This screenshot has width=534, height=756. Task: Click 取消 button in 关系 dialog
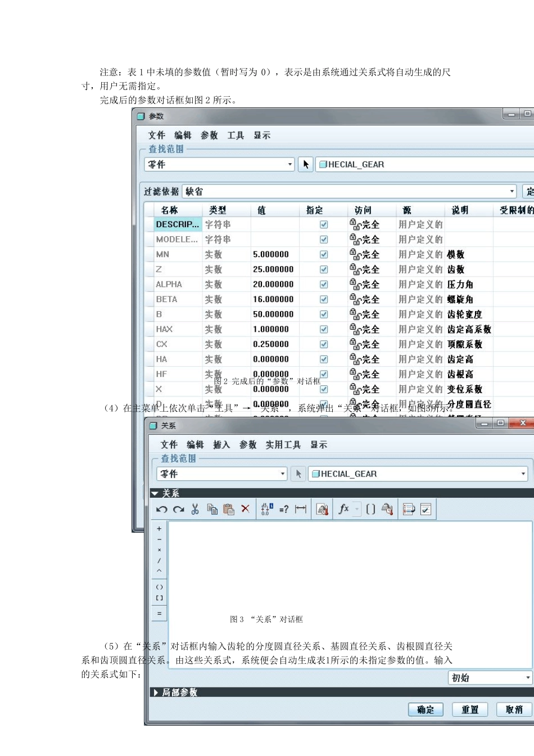pos(514,710)
